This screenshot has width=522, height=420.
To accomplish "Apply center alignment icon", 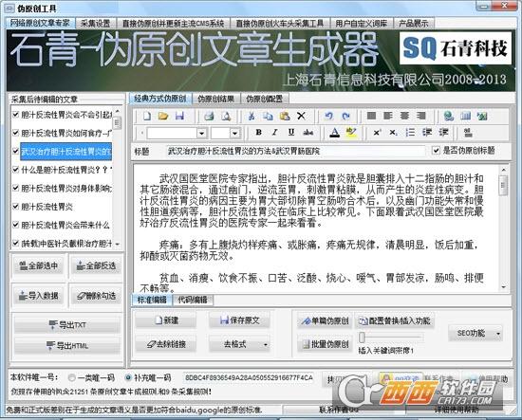I will [404, 116].
